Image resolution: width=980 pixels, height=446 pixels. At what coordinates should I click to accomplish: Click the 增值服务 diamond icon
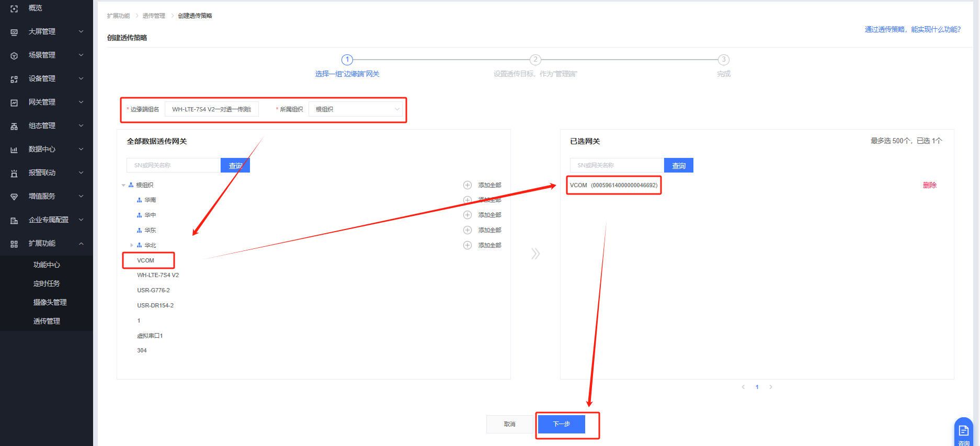tap(14, 197)
